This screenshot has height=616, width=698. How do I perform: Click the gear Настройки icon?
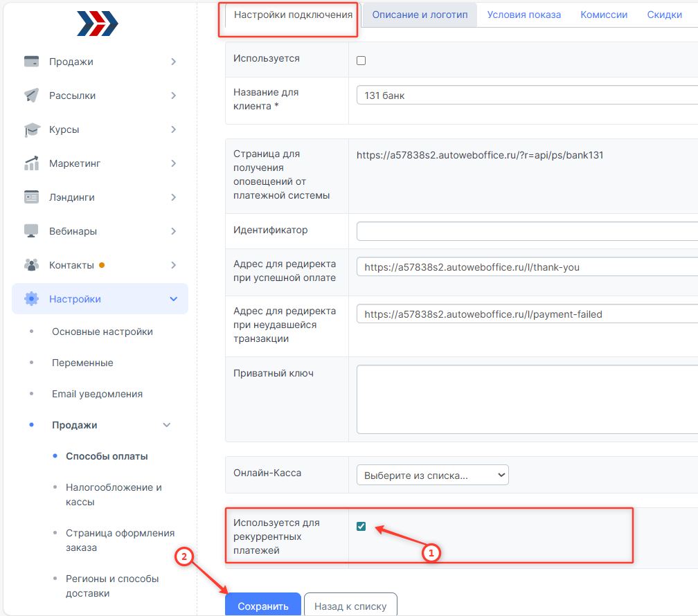31,299
